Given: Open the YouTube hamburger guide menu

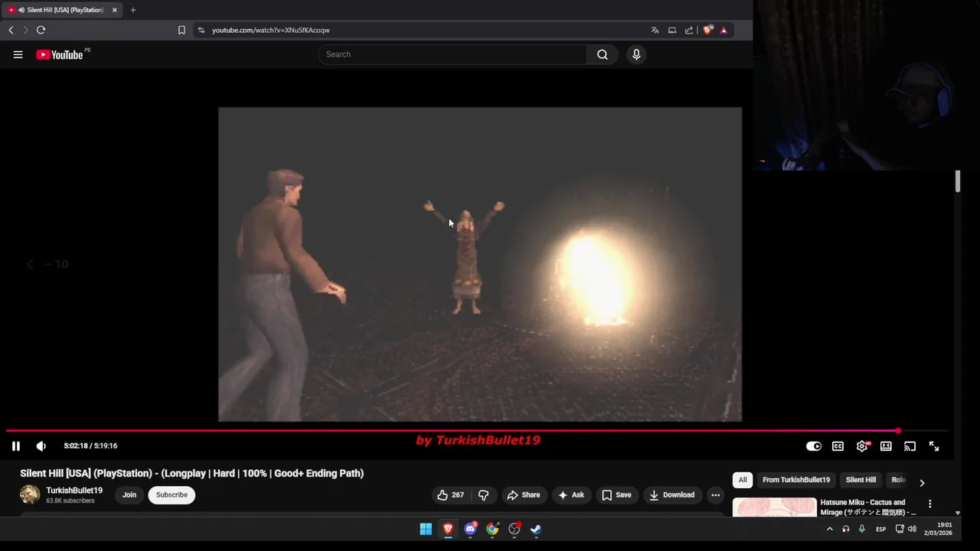Looking at the screenshot, I should point(18,54).
